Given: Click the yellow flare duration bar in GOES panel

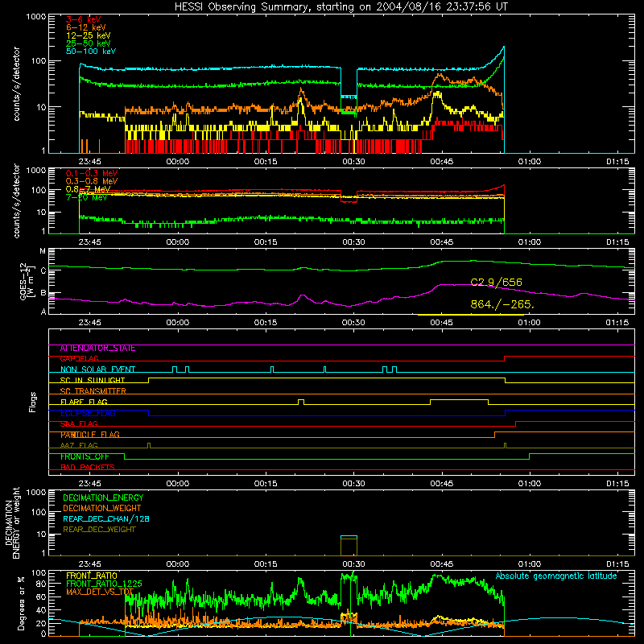Looking at the screenshot, I should point(471,315).
